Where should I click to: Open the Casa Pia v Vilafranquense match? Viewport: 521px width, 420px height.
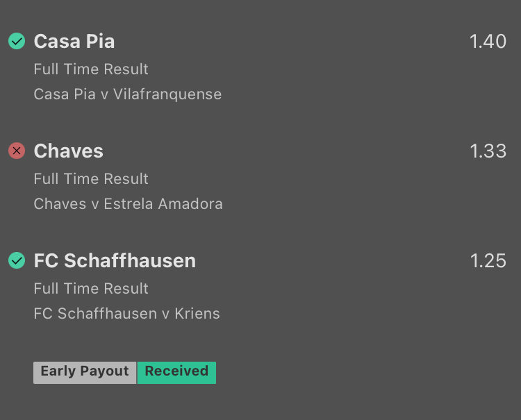(x=127, y=94)
